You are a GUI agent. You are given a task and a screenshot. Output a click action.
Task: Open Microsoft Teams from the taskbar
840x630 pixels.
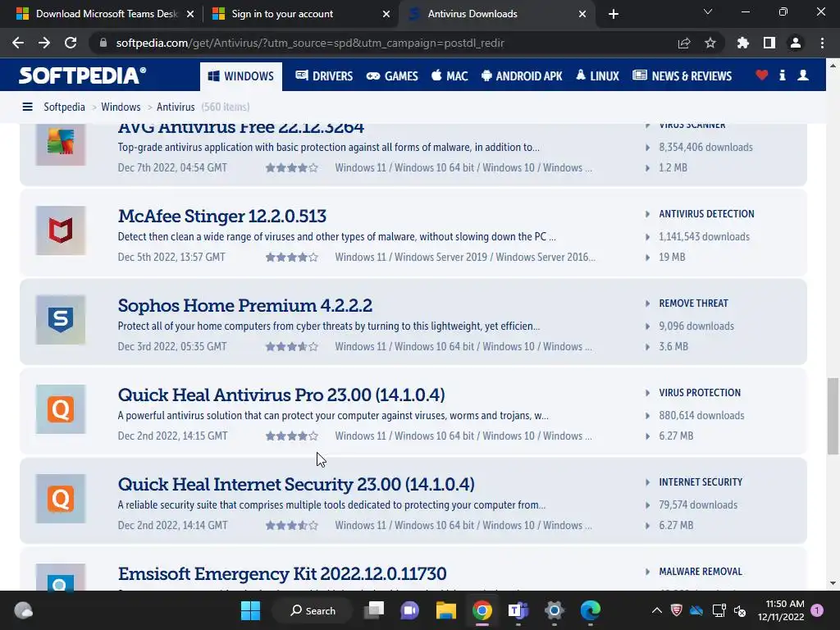(518, 610)
